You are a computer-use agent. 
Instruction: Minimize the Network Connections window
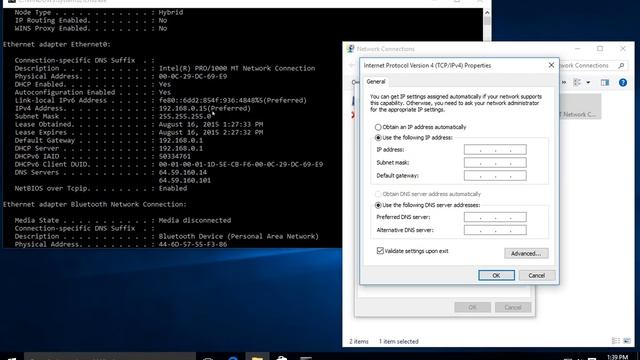point(577,49)
